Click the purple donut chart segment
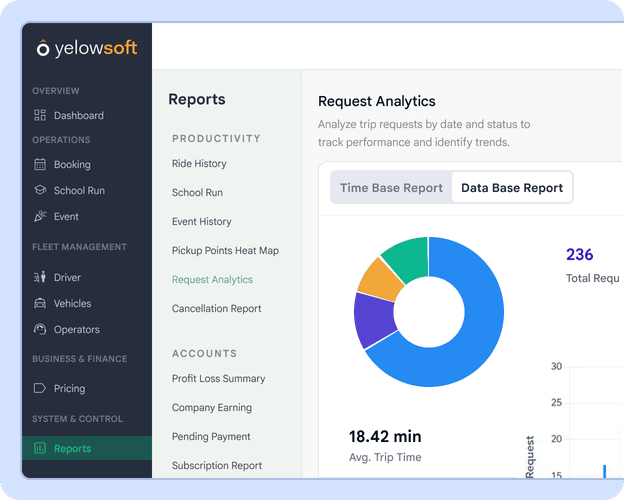This screenshot has width=624, height=500. coord(374,320)
